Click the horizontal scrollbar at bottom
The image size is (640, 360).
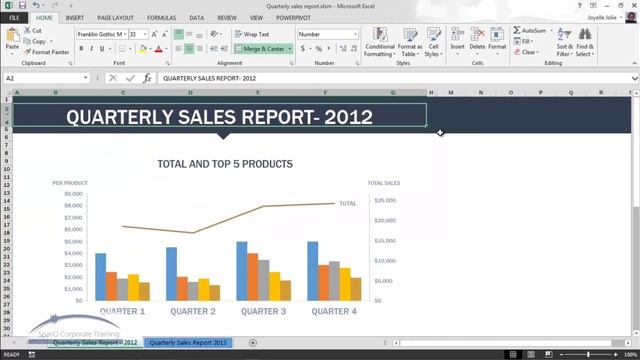[x=512, y=343]
